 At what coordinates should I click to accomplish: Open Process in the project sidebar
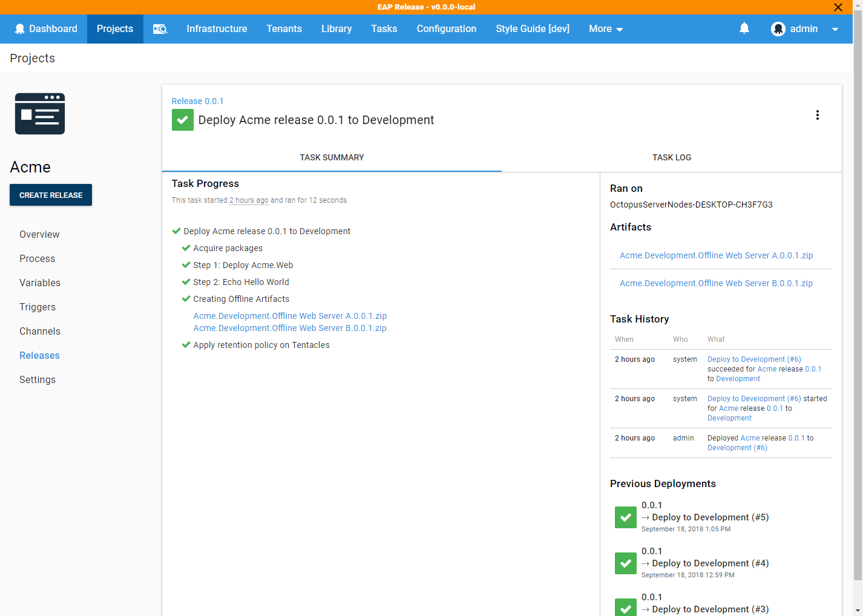37,258
